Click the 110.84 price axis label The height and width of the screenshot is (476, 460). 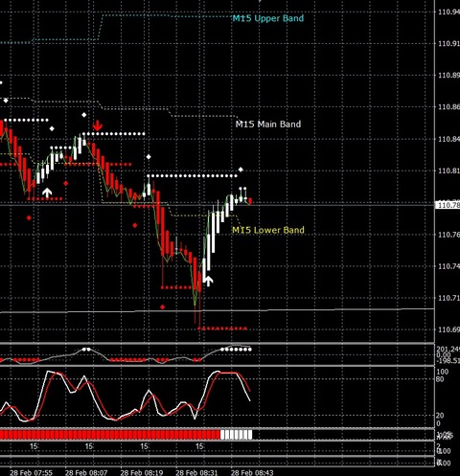[448, 139]
